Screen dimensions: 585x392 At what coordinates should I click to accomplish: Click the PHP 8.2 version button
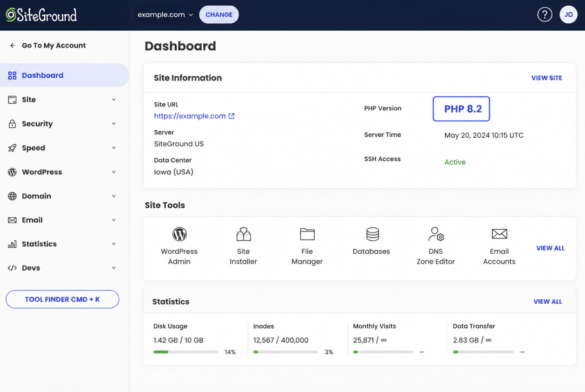(x=461, y=109)
